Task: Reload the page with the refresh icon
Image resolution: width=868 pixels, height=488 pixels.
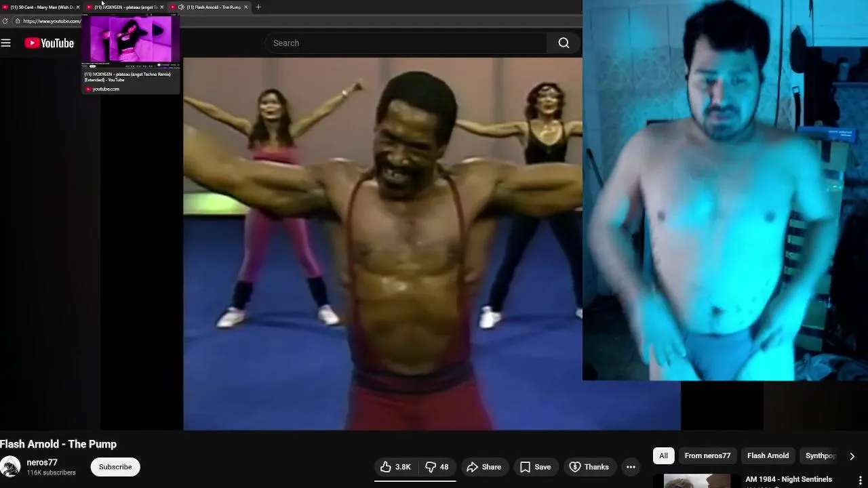Action: (x=5, y=21)
